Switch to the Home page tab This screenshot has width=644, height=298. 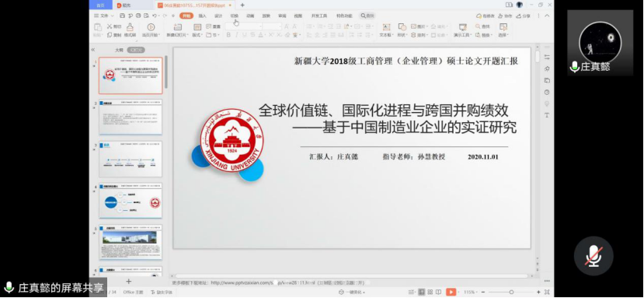click(x=100, y=5)
